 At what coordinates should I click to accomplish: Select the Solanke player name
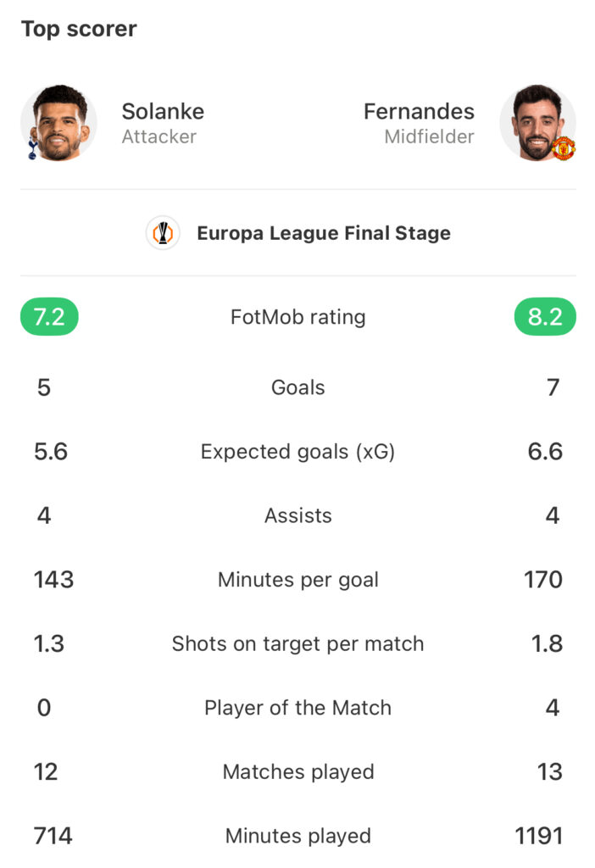163,111
